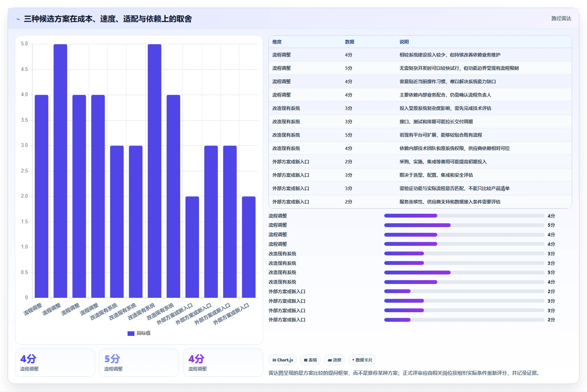Select the 数据卡片 chip

coord(362,360)
